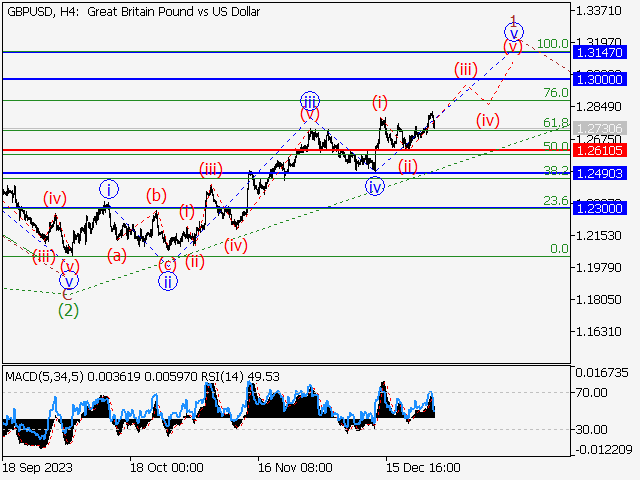This screenshot has height=480, width=640.
Task: Click the 30.00 RSI level value
Action: coord(591,429)
